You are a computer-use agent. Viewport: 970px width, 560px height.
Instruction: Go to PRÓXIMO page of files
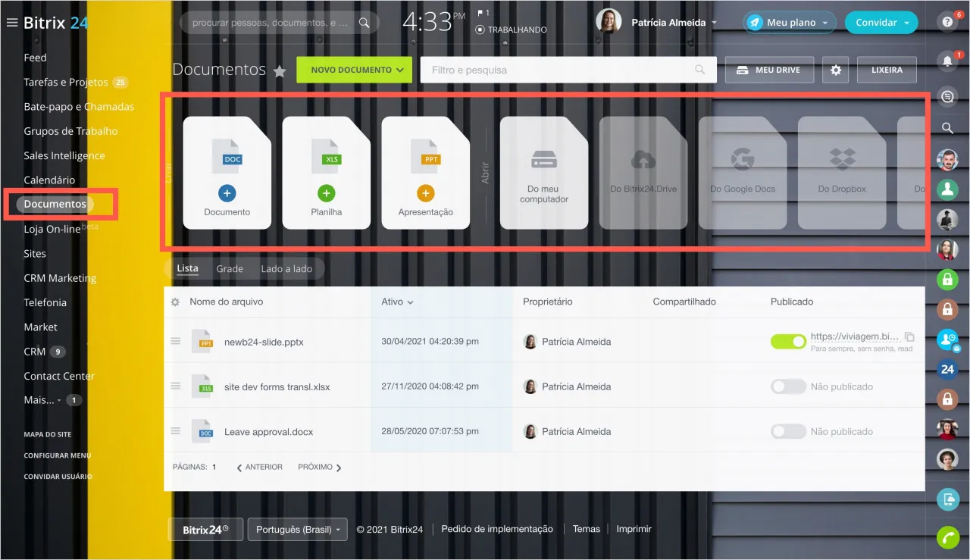click(320, 468)
